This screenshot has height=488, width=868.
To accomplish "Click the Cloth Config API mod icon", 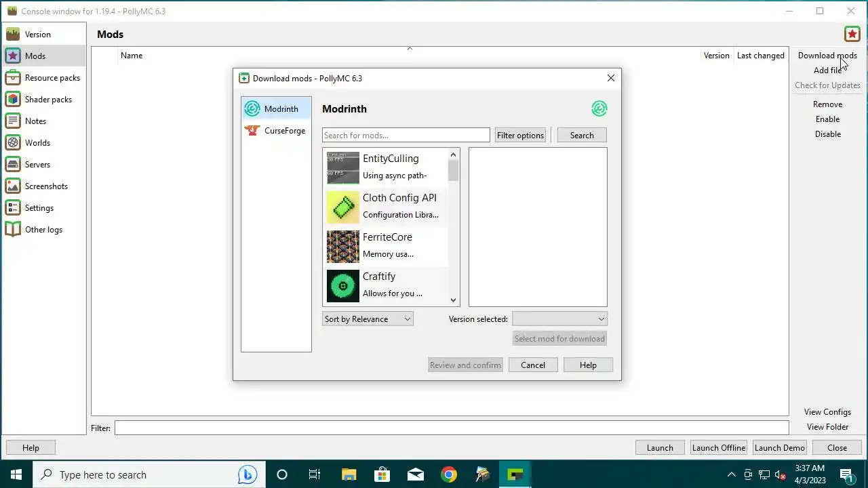I will [343, 207].
